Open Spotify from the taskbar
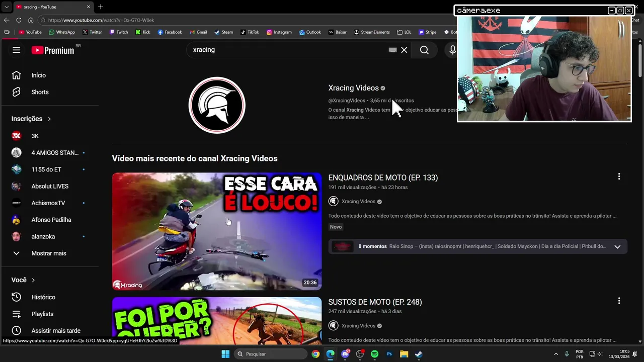 [374, 354]
